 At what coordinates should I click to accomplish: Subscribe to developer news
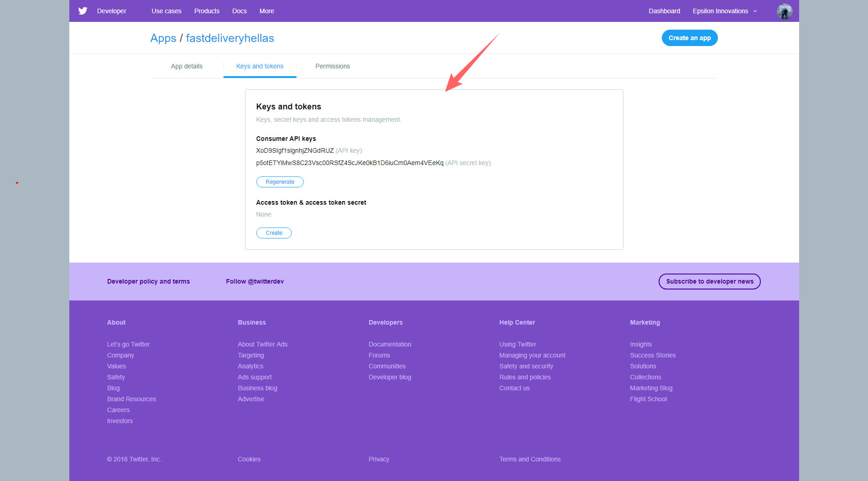tap(710, 281)
